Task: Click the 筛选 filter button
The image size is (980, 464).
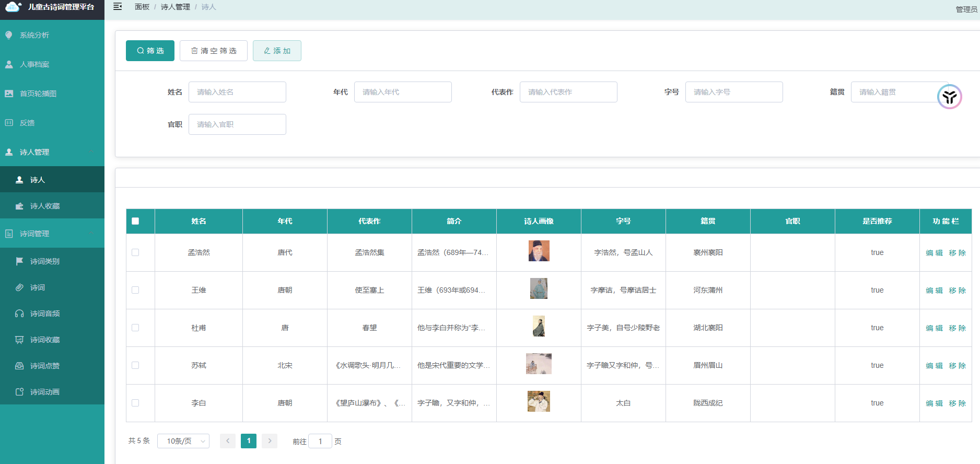Action: pyautogui.click(x=150, y=51)
